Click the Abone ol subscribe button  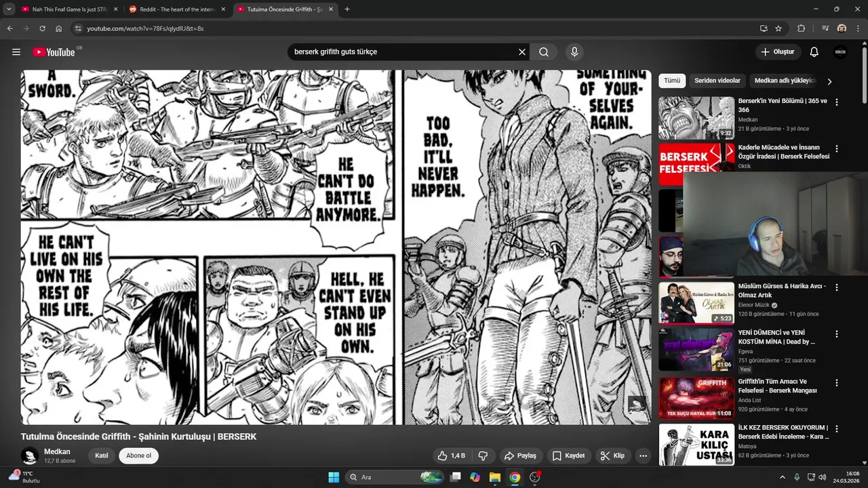click(139, 455)
